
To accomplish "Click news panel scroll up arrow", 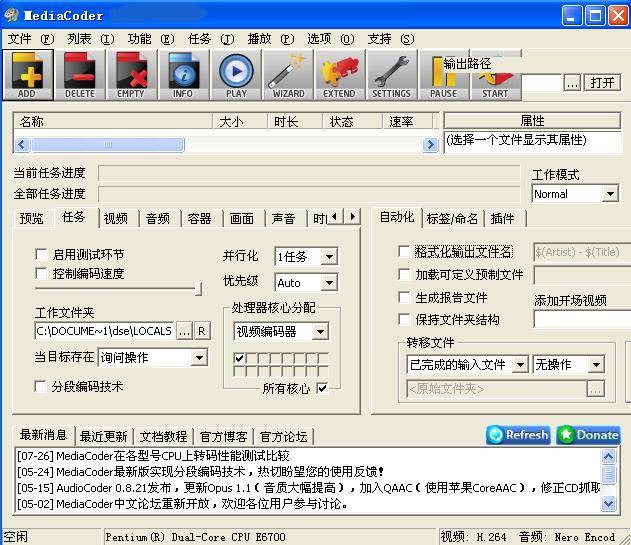I will click(x=608, y=456).
